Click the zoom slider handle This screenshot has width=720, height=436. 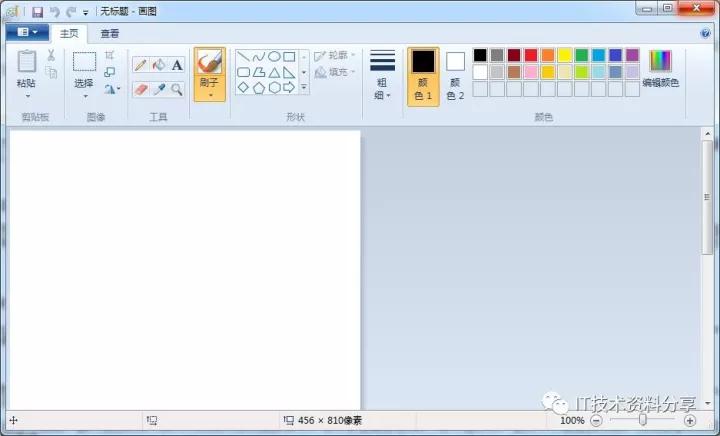643,420
